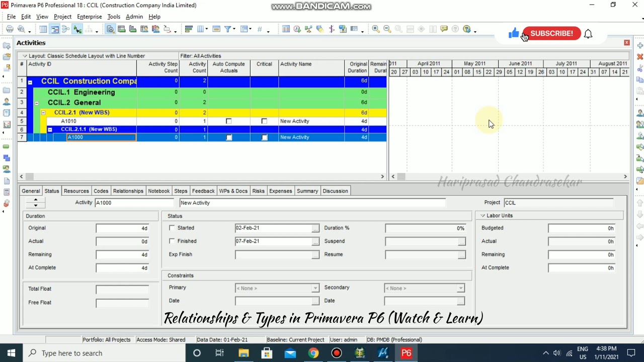The width and height of the screenshot is (644, 362).
Task: Collapse the CCIL Construction Company node
Action: 30,82
